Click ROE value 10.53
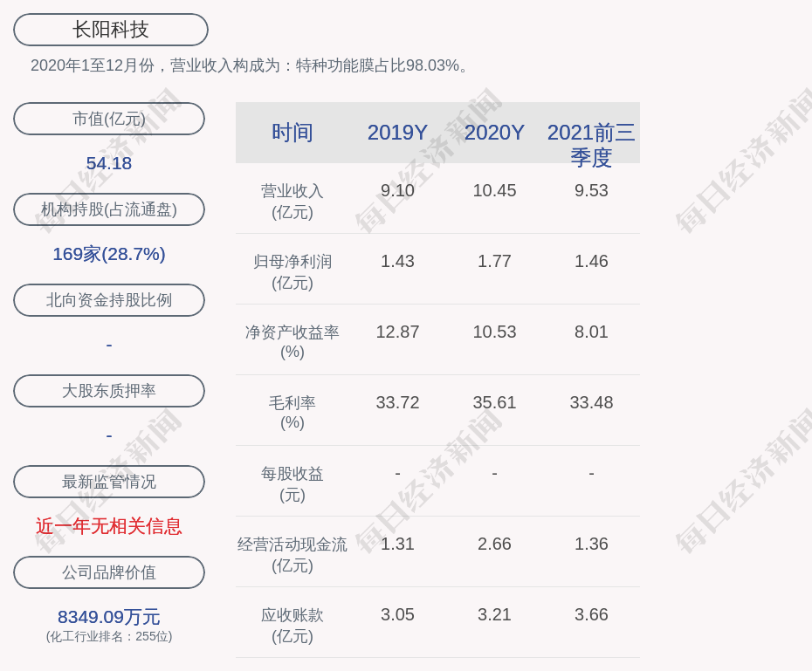This screenshot has height=671, width=812. point(494,332)
